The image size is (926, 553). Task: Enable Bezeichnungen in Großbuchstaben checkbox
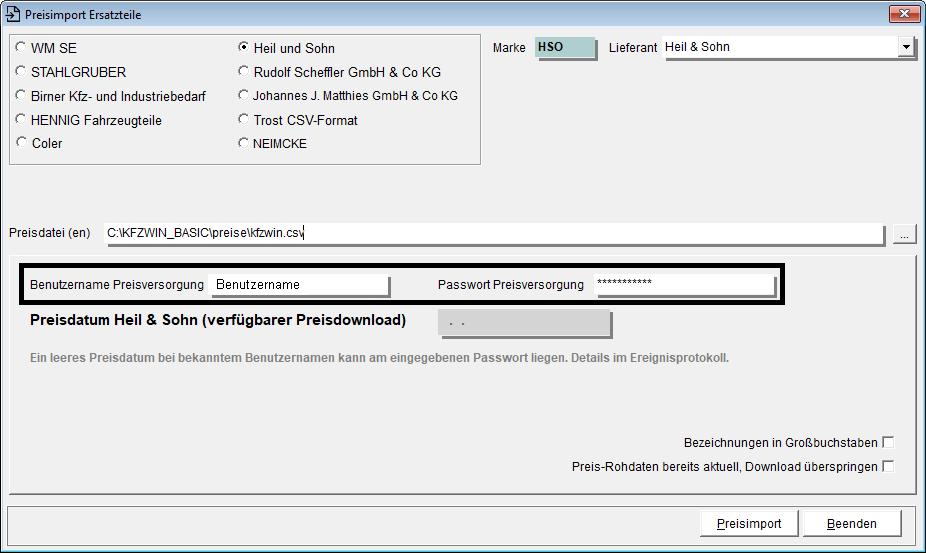click(888, 443)
